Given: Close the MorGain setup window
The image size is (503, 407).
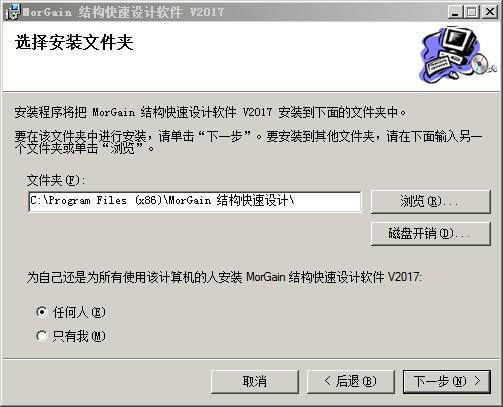Looking at the screenshot, I should [489, 12].
